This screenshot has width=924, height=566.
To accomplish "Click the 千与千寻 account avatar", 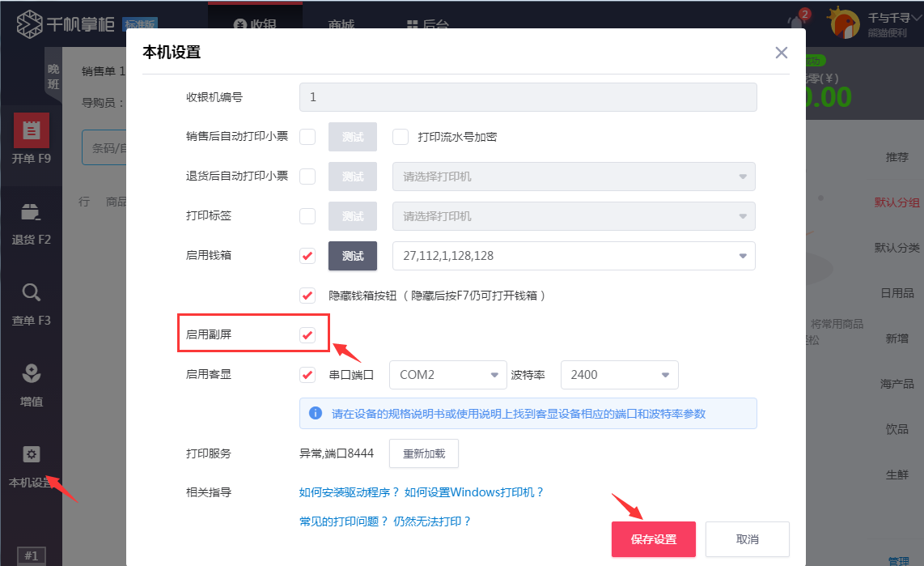I will (x=844, y=22).
